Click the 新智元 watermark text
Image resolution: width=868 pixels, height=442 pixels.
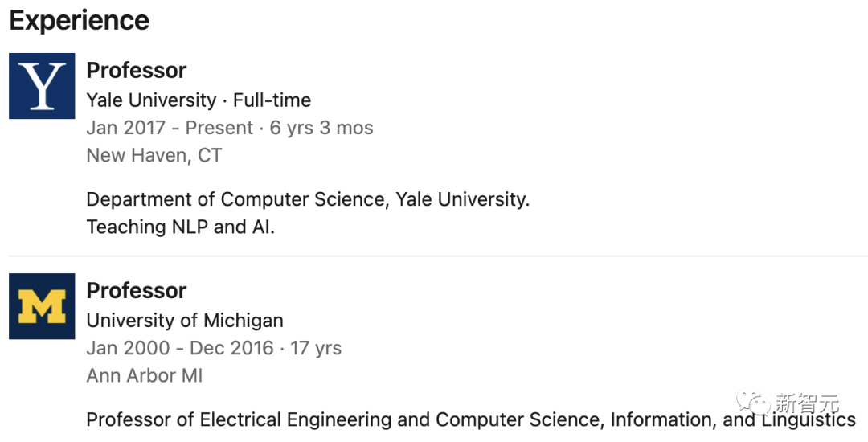pyautogui.click(x=806, y=403)
